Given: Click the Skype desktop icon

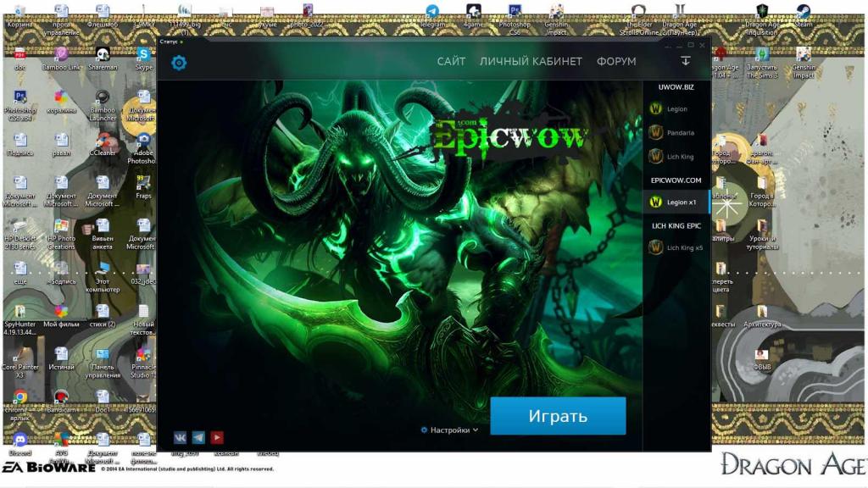Looking at the screenshot, I should coord(144,58).
